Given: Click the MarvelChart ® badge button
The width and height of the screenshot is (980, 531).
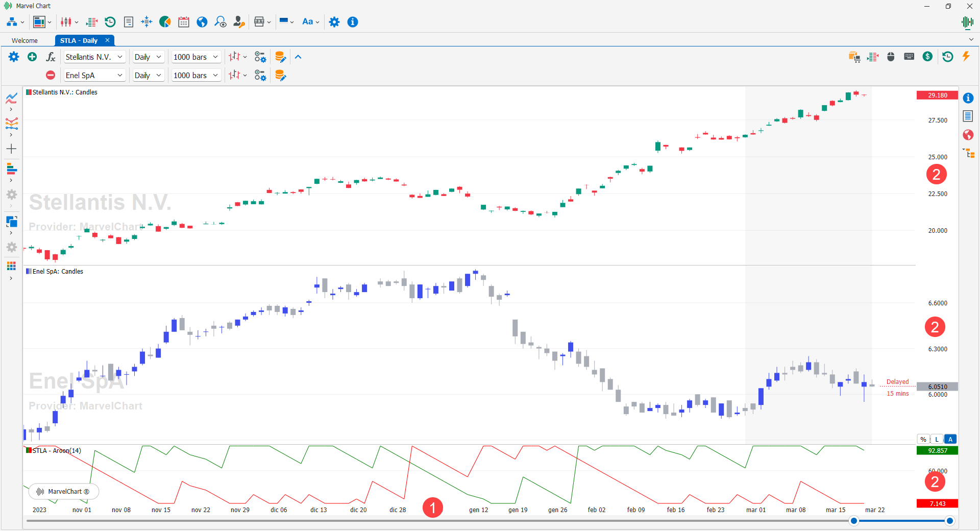Looking at the screenshot, I should click(x=64, y=491).
